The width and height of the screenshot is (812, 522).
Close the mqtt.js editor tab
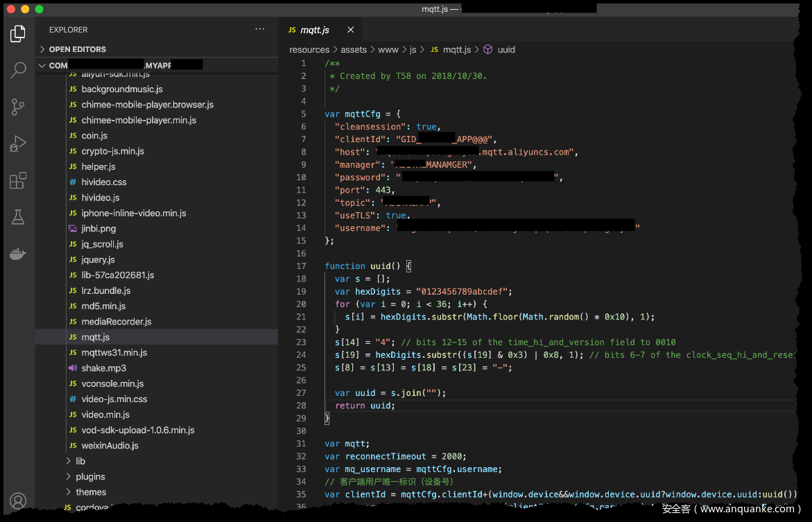coord(350,30)
